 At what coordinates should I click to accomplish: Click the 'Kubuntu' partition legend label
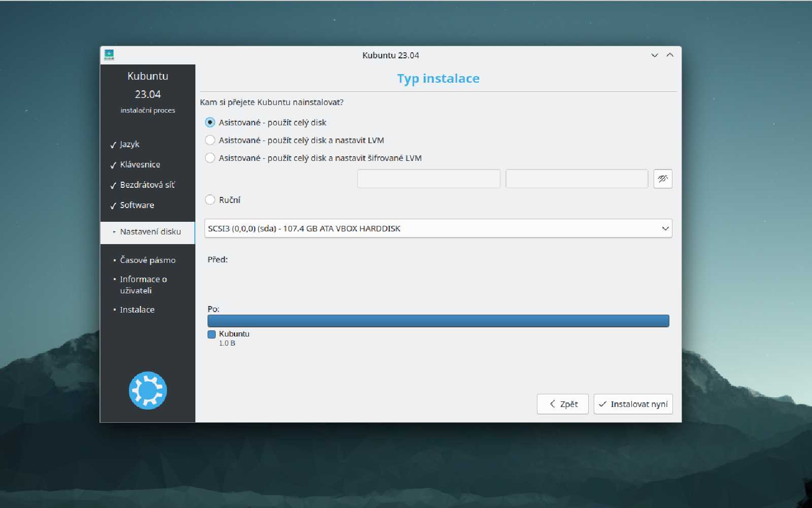234,334
